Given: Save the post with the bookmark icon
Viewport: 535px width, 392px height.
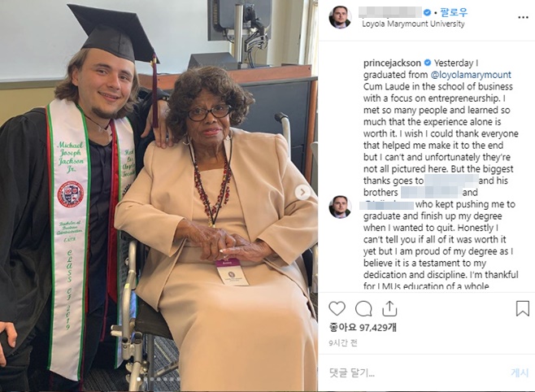Looking at the screenshot, I should click(x=523, y=308).
